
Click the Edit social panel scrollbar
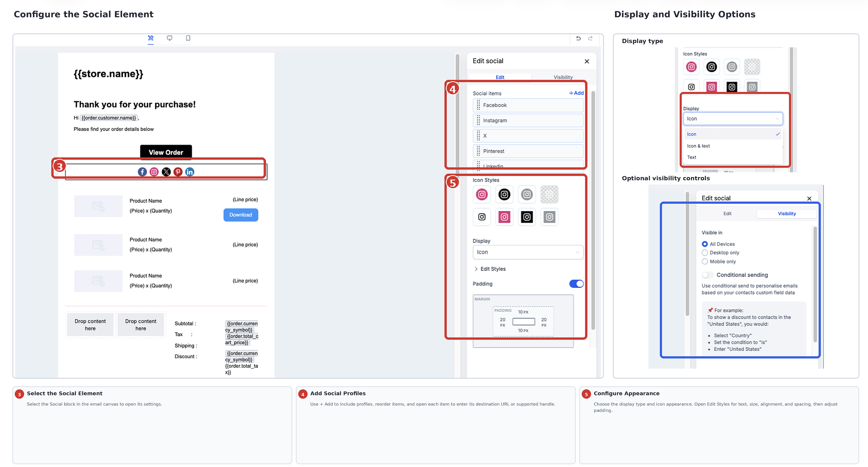pyautogui.click(x=593, y=211)
